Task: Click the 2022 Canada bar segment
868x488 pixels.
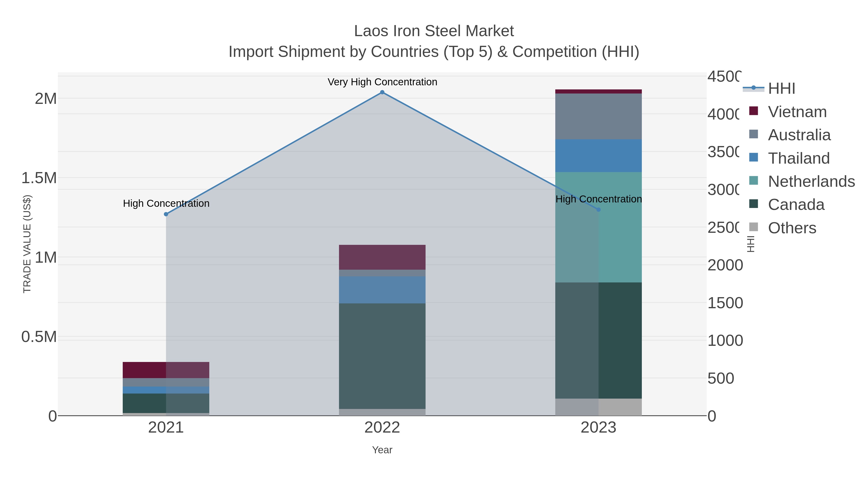Action: [382, 356]
